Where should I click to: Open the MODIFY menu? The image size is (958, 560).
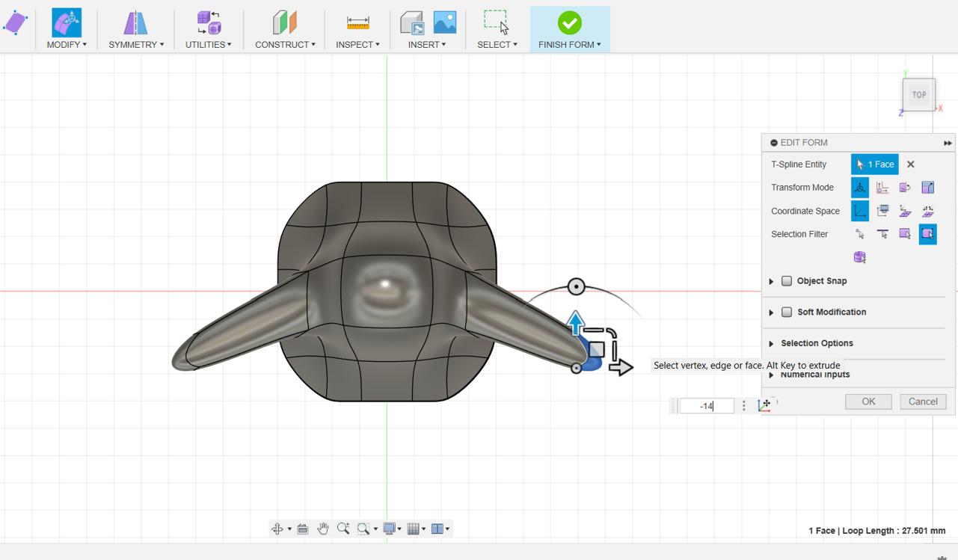(67, 45)
